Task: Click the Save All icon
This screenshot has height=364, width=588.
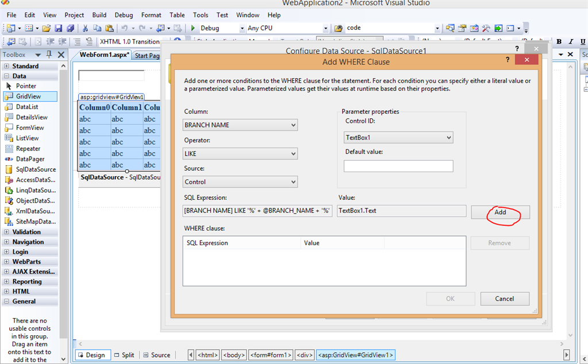Action: click(x=70, y=28)
